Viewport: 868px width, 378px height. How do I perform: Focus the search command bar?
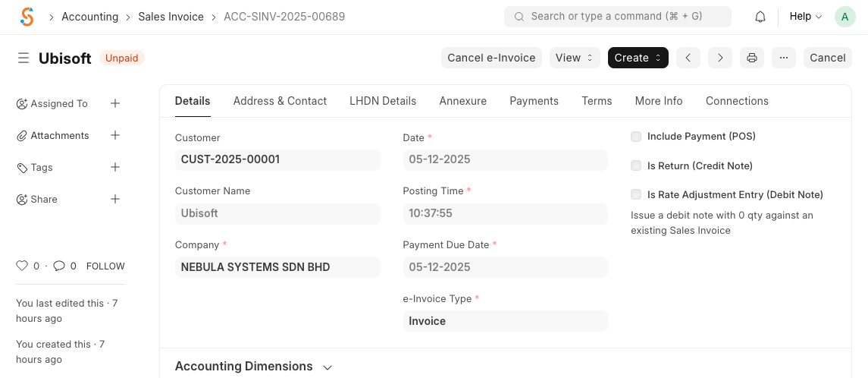click(617, 17)
